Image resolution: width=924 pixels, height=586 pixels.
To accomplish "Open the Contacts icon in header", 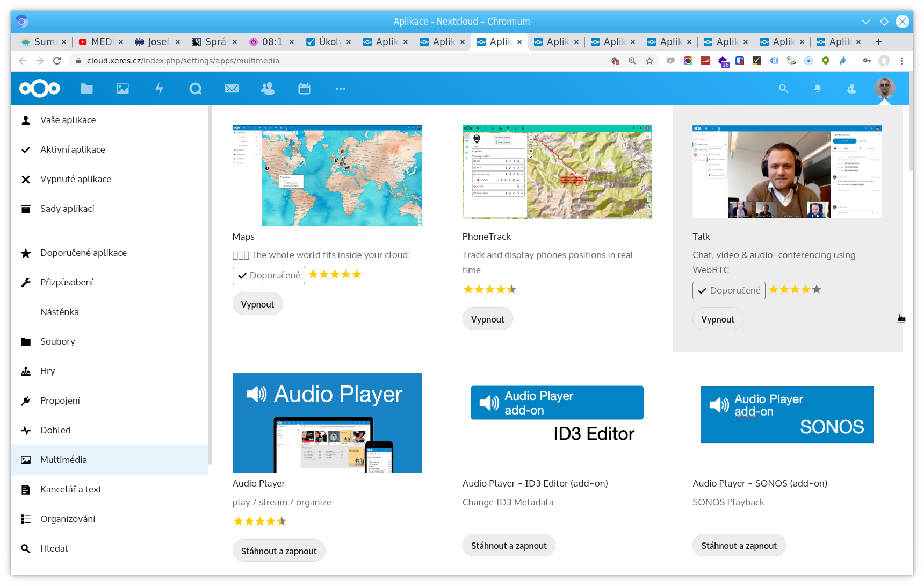I will (268, 89).
